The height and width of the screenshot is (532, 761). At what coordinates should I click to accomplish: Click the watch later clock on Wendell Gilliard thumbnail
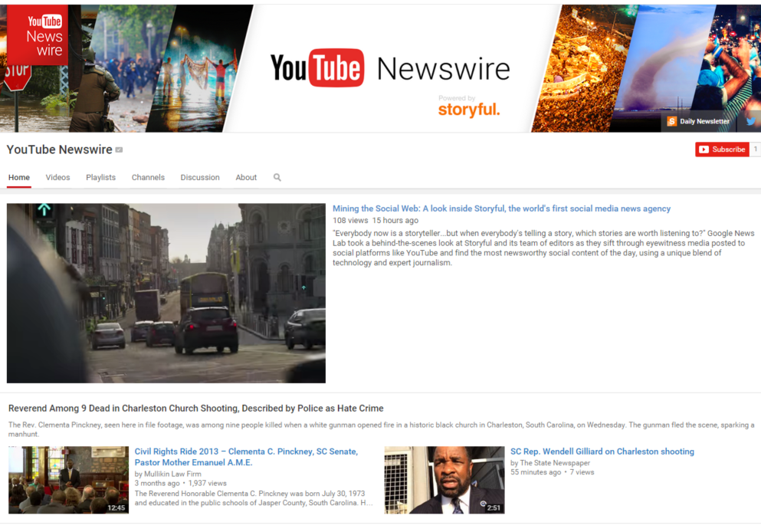483,504
